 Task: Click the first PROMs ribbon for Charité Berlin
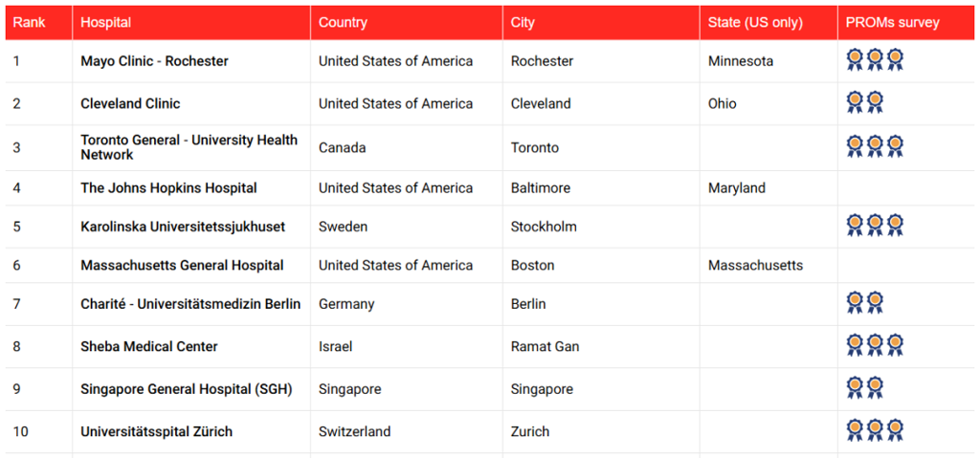(855, 303)
